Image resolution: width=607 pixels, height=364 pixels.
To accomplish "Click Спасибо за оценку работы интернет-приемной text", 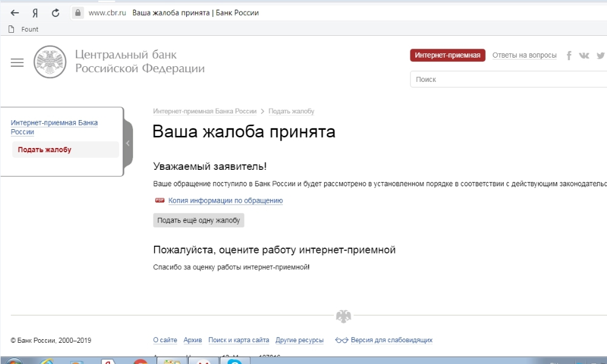I will pos(231,267).
